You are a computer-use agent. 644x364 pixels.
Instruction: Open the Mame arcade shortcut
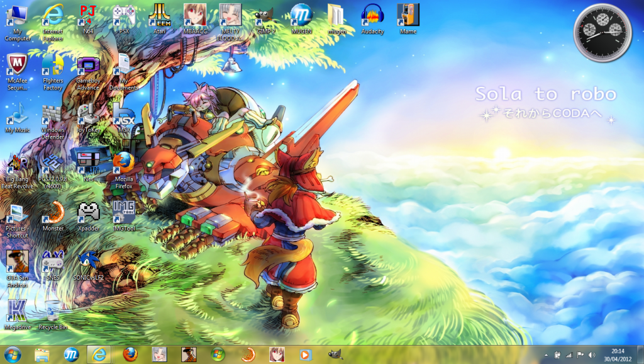tap(408, 19)
